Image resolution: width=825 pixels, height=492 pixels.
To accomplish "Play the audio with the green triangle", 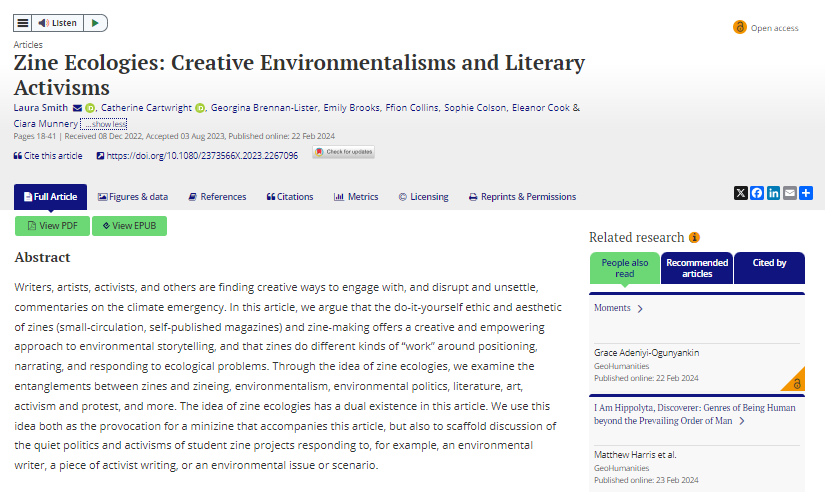I will point(95,23).
